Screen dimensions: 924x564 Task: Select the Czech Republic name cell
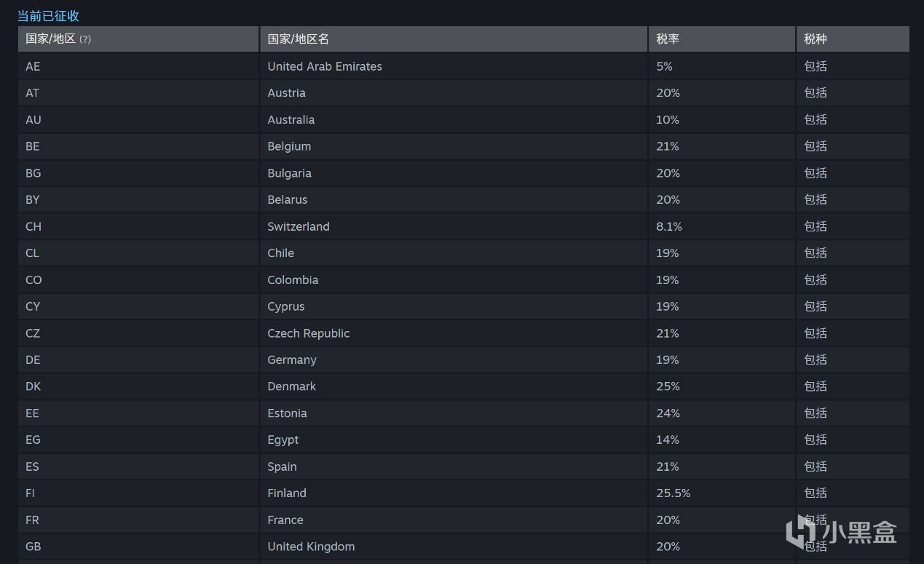309,333
